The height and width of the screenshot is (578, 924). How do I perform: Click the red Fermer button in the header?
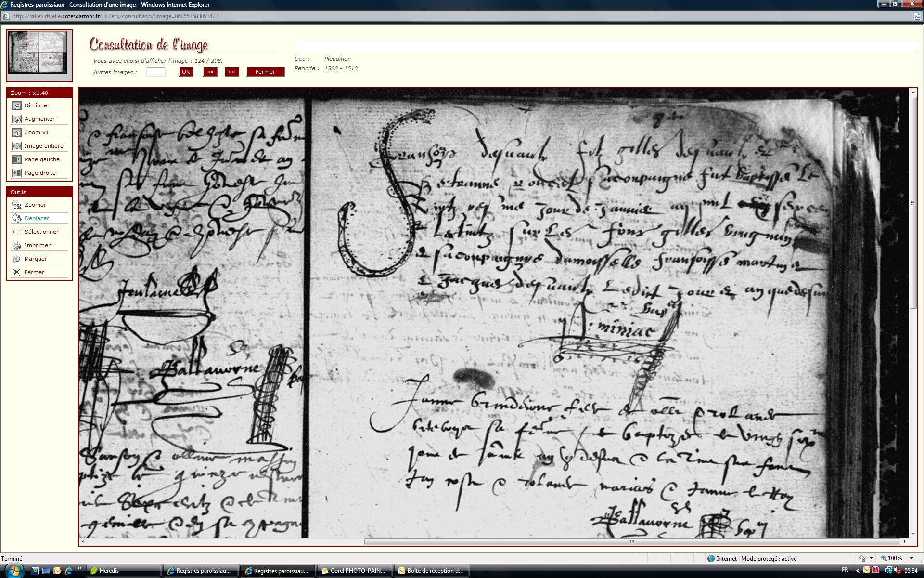265,72
